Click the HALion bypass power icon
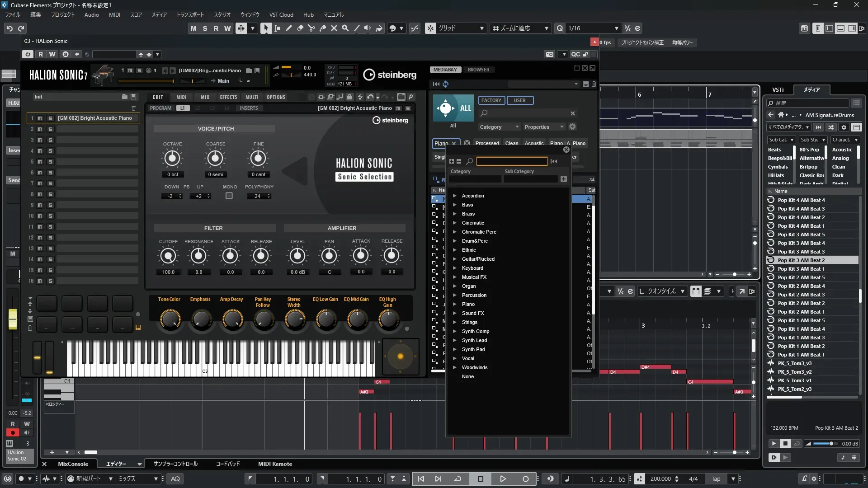Screen dimensions: 868x488 pyautogui.click(x=28, y=54)
